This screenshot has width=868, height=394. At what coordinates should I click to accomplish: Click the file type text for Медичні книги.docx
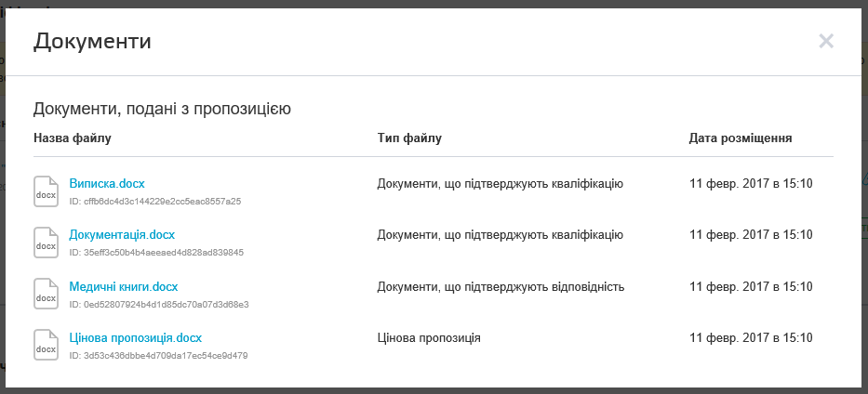[x=501, y=286]
